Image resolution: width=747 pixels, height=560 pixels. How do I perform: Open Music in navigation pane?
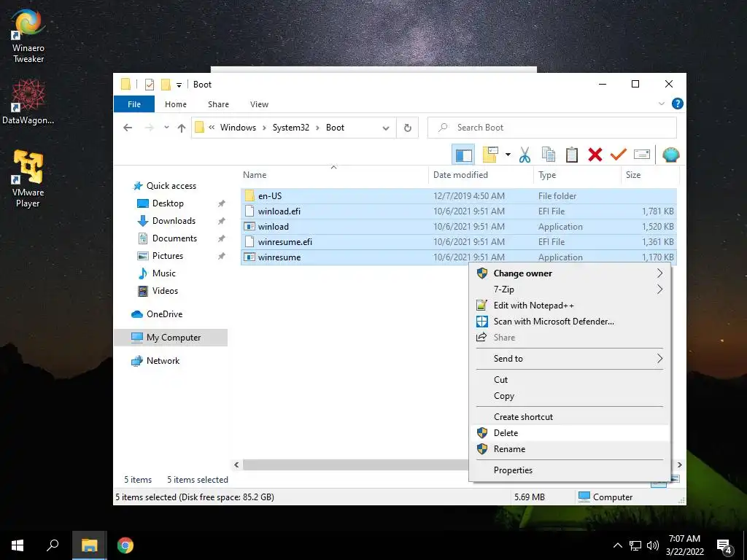point(164,273)
